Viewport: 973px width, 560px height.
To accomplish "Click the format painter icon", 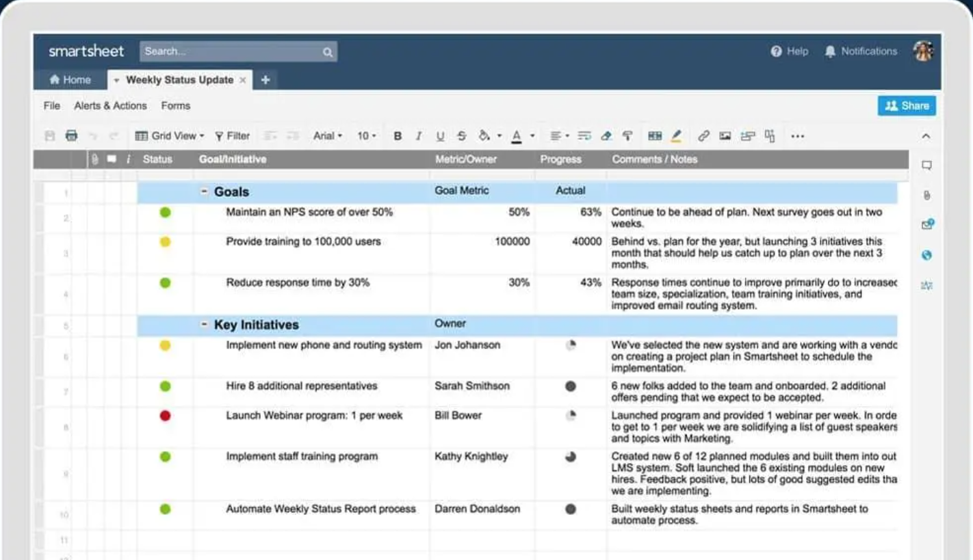I will tap(627, 136).
